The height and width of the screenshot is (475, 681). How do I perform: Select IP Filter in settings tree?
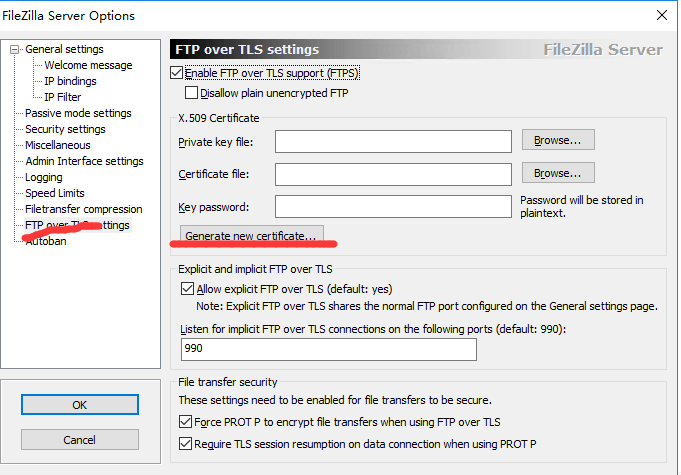coord(63,97)
